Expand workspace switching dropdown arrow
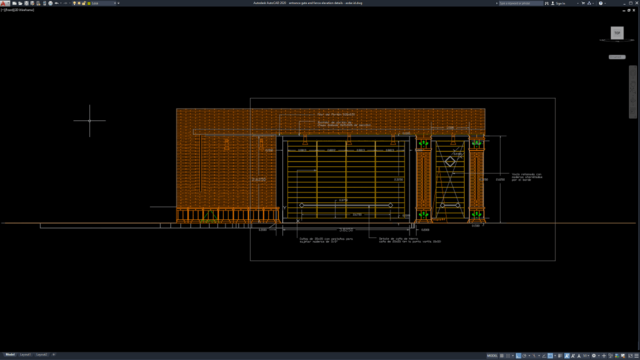Screen dimensions: 640x360 [x=599, y=356]
